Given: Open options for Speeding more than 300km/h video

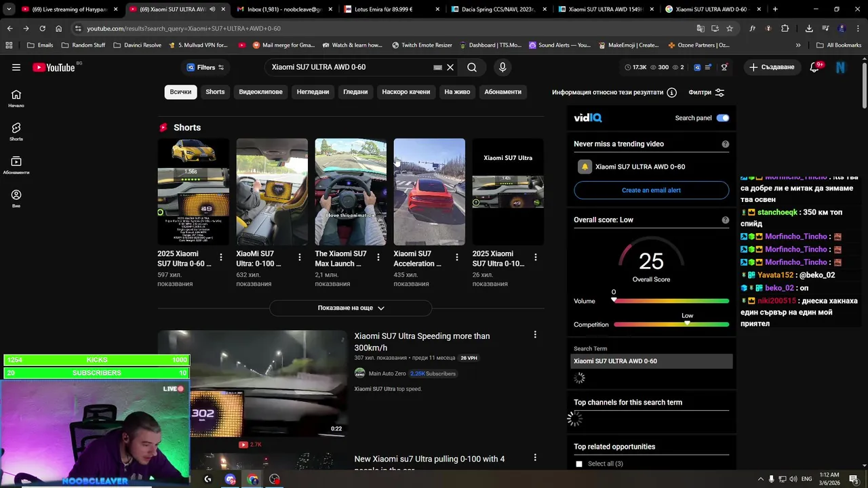Looking at the screenshot, I should click(x=535, y=335).
